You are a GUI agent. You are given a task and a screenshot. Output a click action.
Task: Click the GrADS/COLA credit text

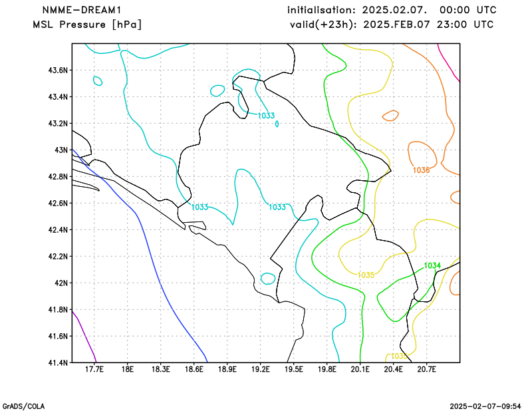(x=23, y=406)
